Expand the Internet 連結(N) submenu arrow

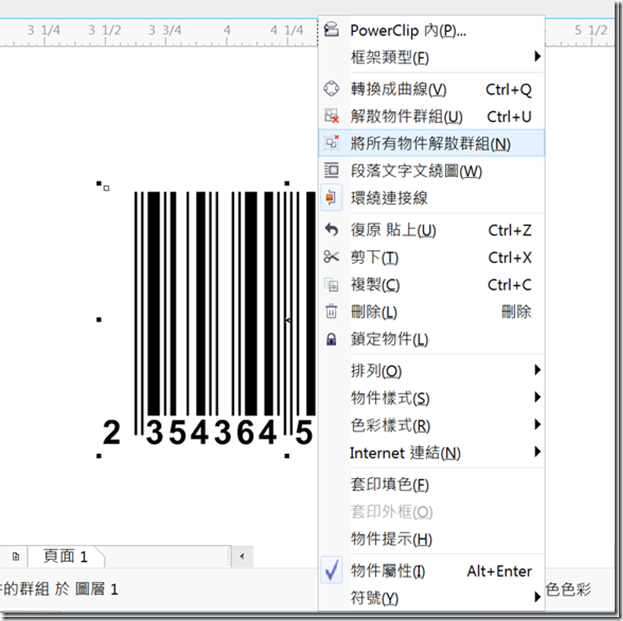[x=537, y=451]
